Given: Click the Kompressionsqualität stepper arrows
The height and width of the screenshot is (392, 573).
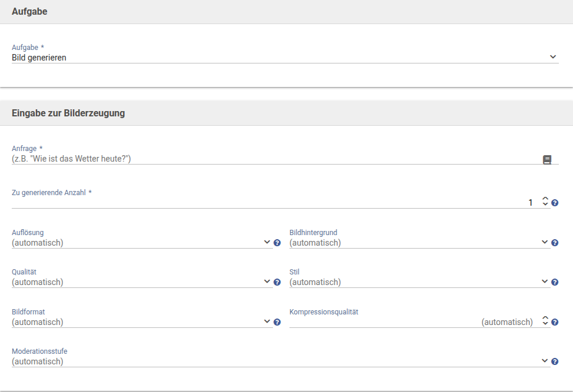Looking at the screenshot, I should point(545,321).
